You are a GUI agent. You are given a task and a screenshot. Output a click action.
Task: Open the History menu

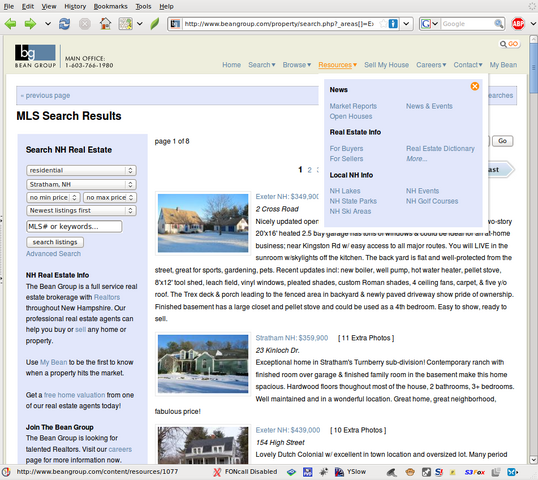pyautogui.click(x=75, y=6)
